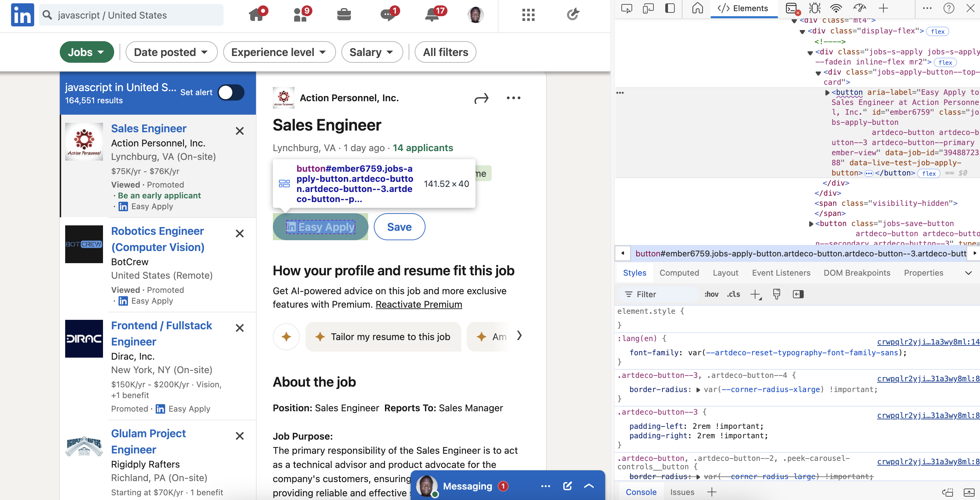Open the DevTools Network wifi icon
This screenshot has width=980, height=500.
(836, 8)
